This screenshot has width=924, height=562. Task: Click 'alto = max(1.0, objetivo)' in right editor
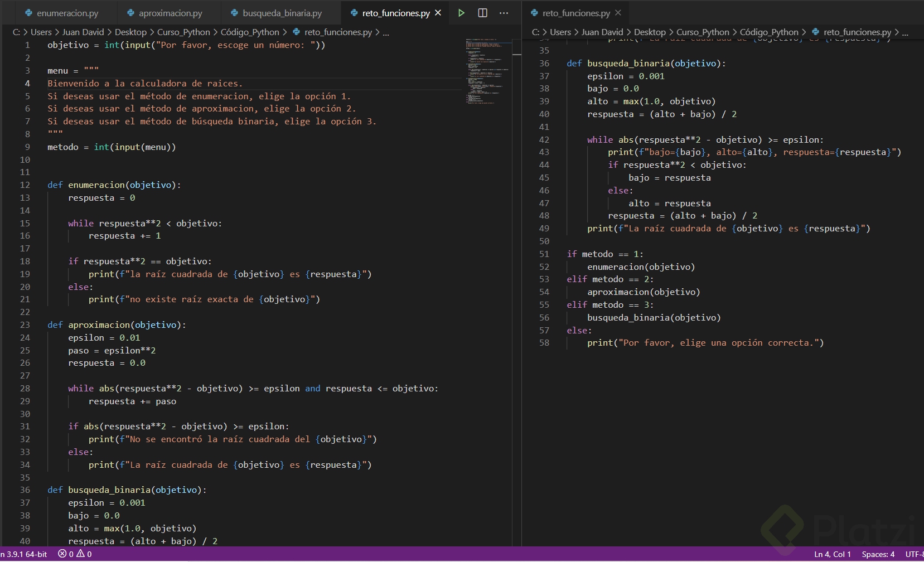coord(651,101)
